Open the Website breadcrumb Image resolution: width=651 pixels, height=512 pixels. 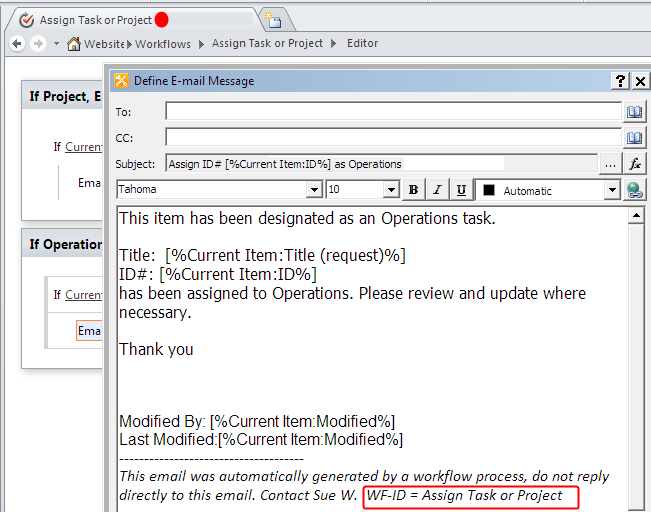tap(104, 44)
